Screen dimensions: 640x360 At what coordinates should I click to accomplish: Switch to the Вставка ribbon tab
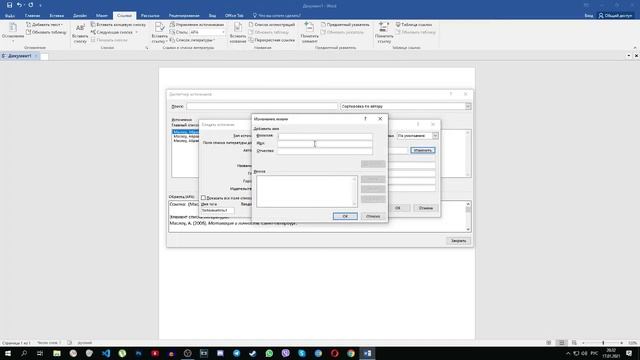[x=56, y=16]
